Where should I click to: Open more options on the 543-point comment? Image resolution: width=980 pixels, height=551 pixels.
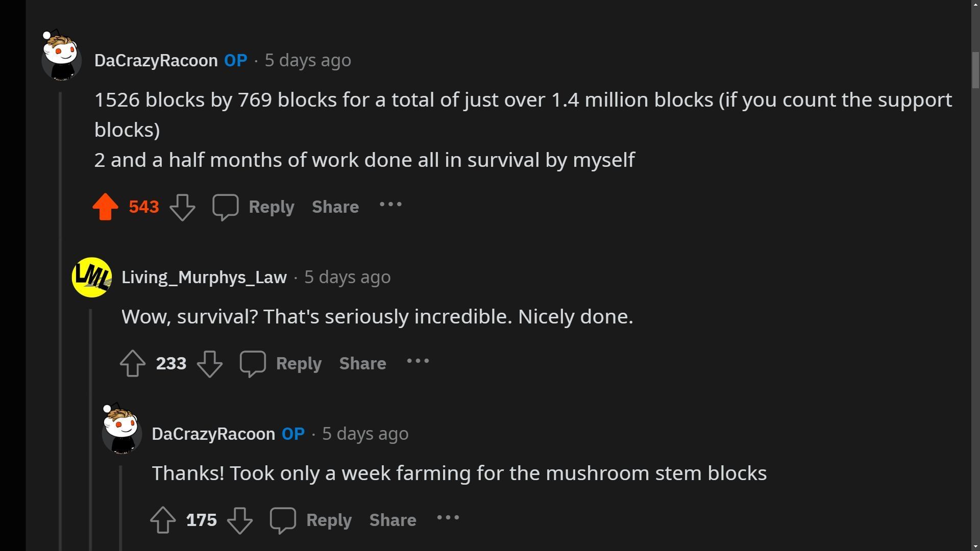[x=390, y=205]
